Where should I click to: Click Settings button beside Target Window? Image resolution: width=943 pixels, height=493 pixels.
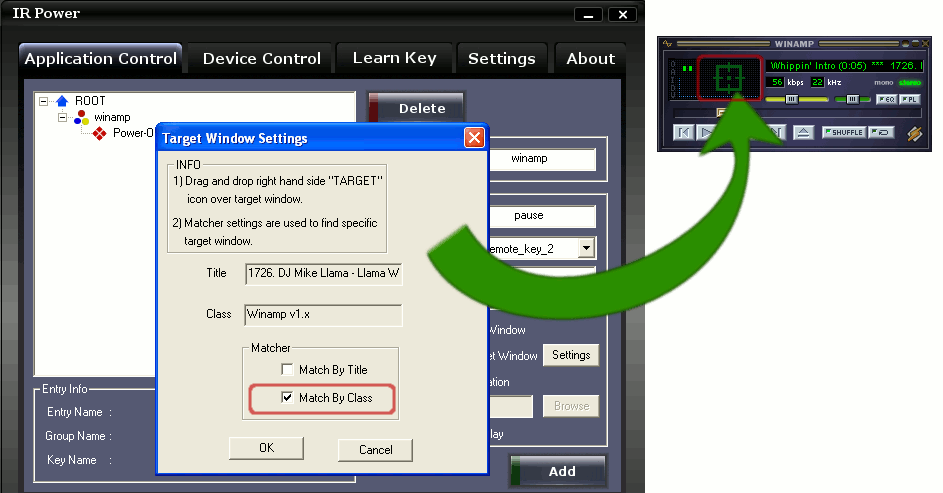571,355
